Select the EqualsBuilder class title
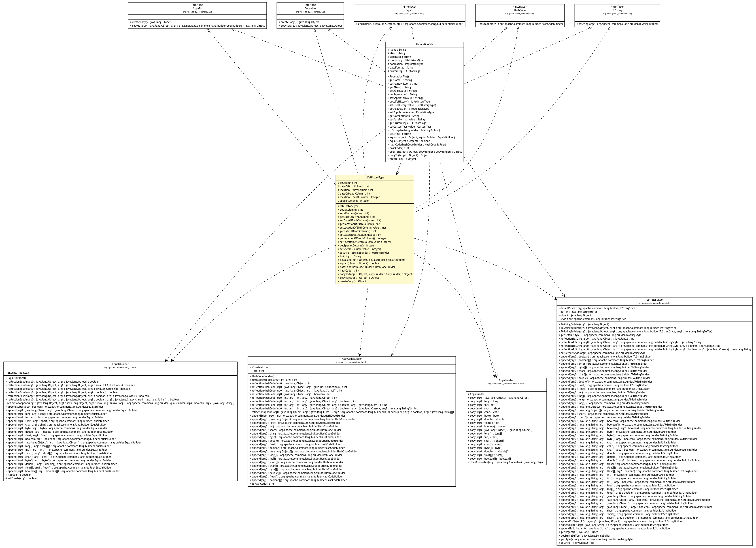 point(120,364)
